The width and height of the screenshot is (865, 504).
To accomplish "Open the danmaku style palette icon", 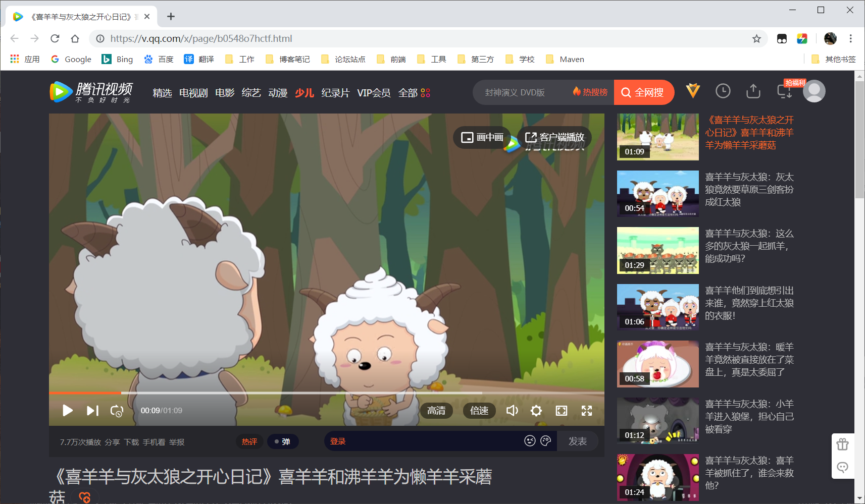I will click(x=546, y=441).
